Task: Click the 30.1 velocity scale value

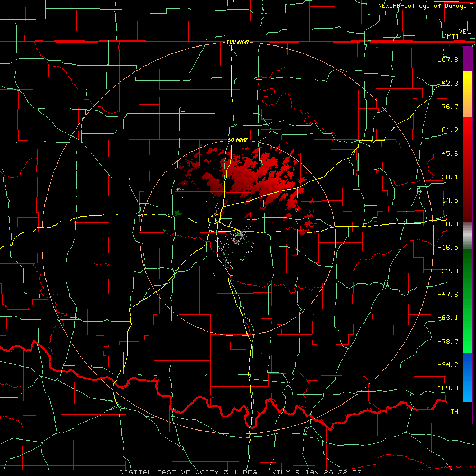Action: click(450, 177)
